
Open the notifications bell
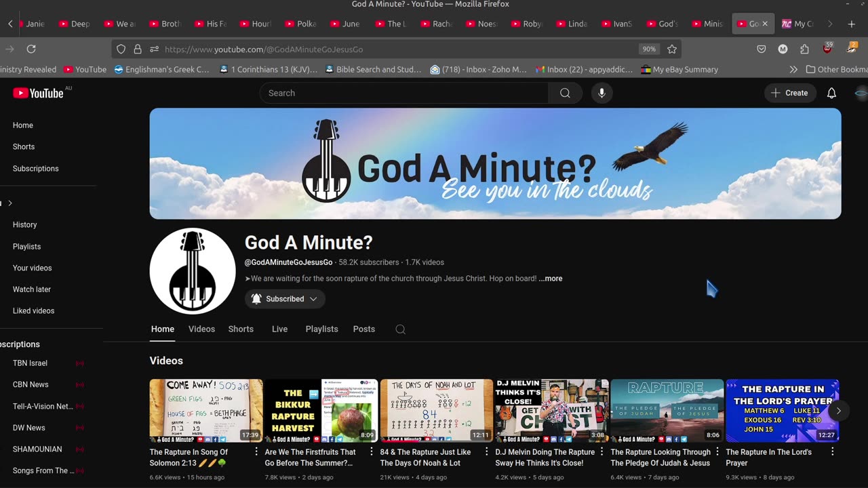pos(831,93)
